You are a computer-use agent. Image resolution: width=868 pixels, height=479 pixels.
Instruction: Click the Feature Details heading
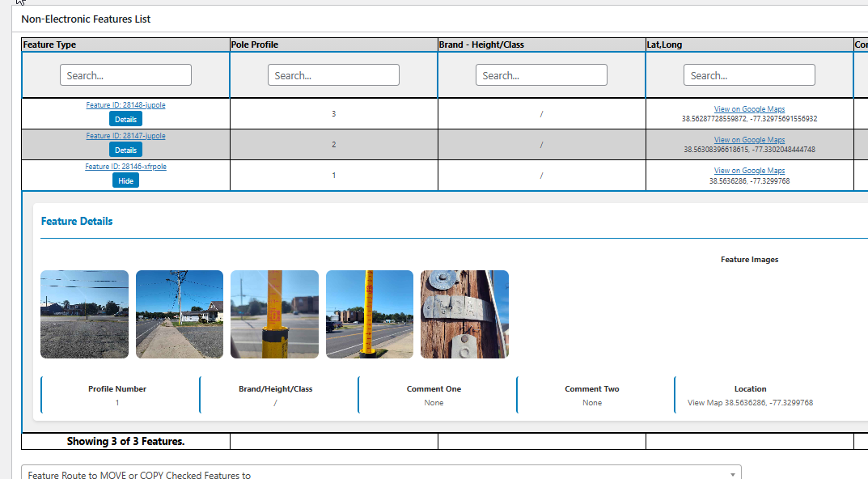(x=77, y=221)
